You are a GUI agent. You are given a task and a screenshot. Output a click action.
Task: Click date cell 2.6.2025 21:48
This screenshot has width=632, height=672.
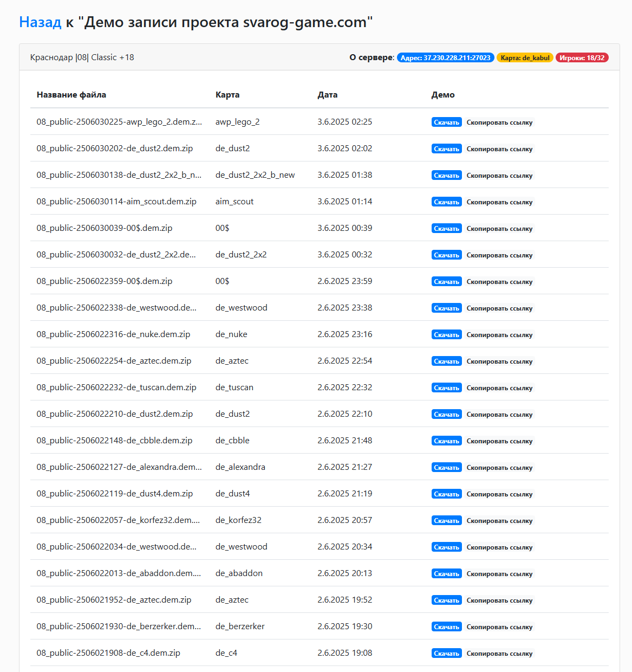(345, 441)
